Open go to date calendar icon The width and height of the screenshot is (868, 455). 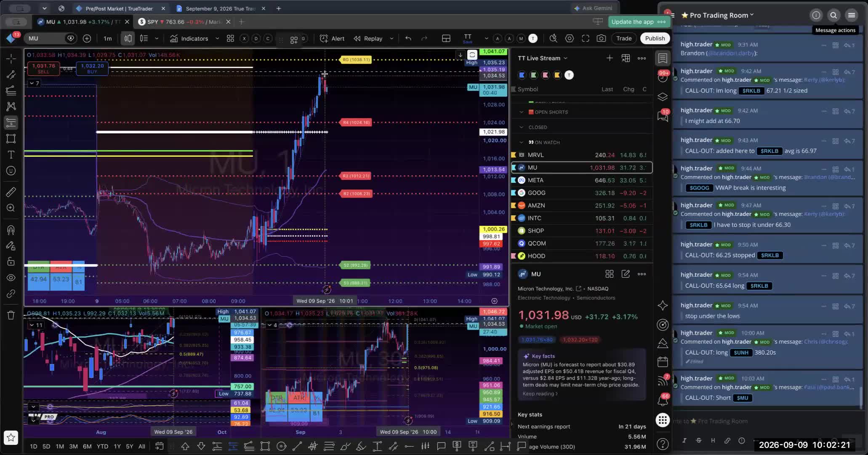[159, 446]
